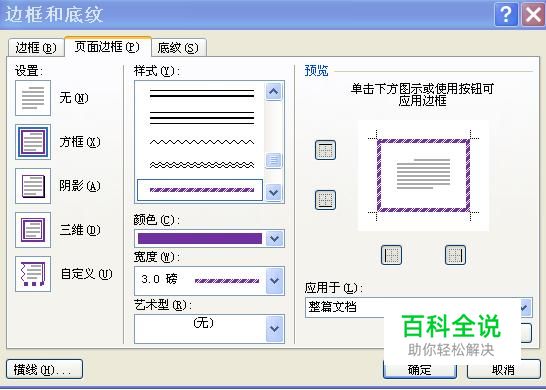Pick the 阴影 (Shadow) border setting icon
The width and height of the screenshot is (546, 390).
point(33,186)
